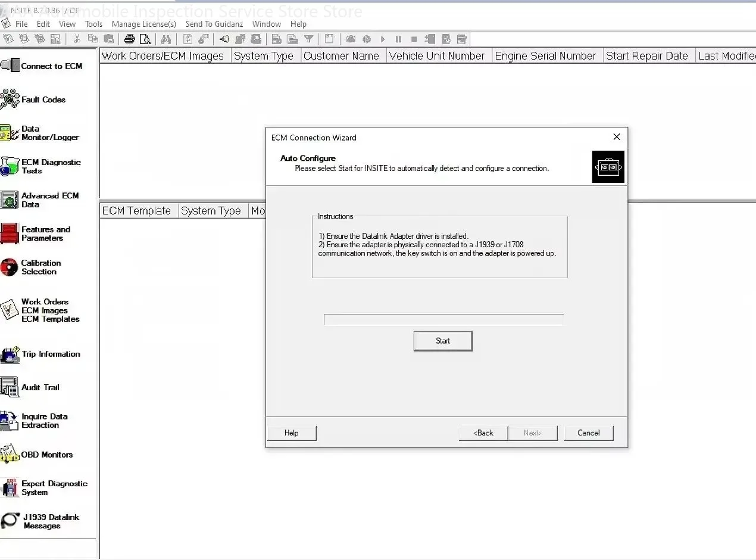Click the Stop toolbar button

point(414,39)
